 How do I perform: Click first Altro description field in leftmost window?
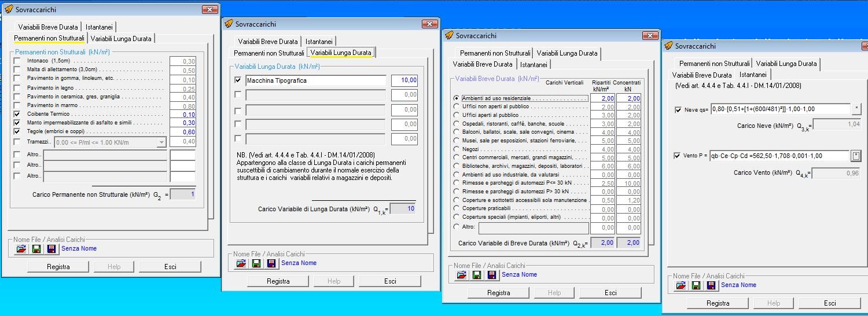(105, 155)
